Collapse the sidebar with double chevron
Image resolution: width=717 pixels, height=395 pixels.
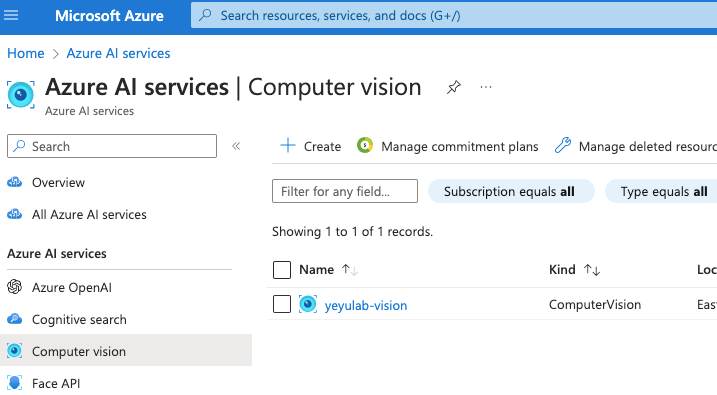point(236,146)
